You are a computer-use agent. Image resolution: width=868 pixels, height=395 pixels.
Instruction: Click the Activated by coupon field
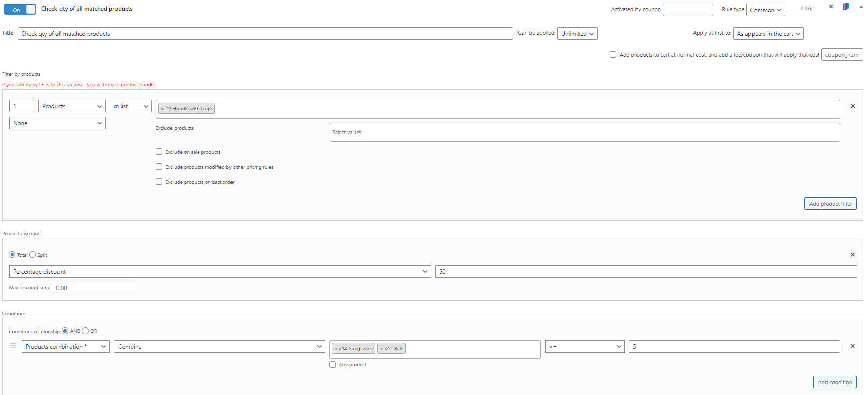click(x=687, y=10)
